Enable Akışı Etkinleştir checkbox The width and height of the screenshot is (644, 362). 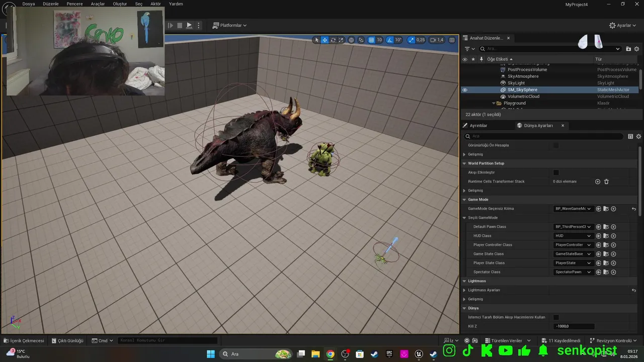tap(556, 172)
